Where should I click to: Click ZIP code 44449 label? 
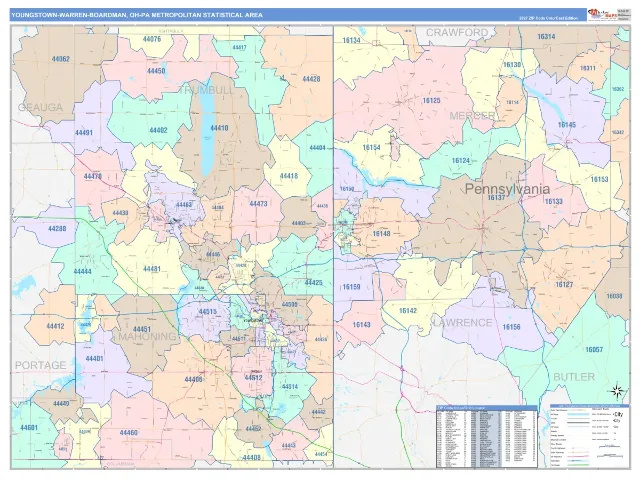tap(61, 404)
